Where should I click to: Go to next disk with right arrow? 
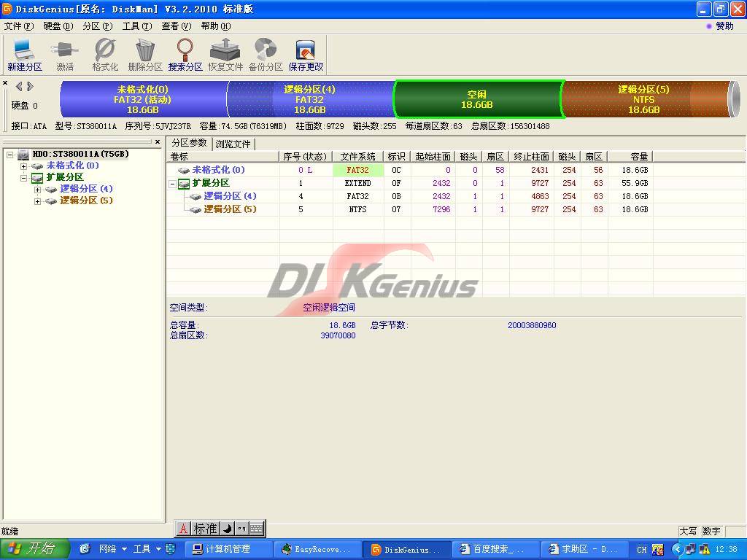point(30,86)
